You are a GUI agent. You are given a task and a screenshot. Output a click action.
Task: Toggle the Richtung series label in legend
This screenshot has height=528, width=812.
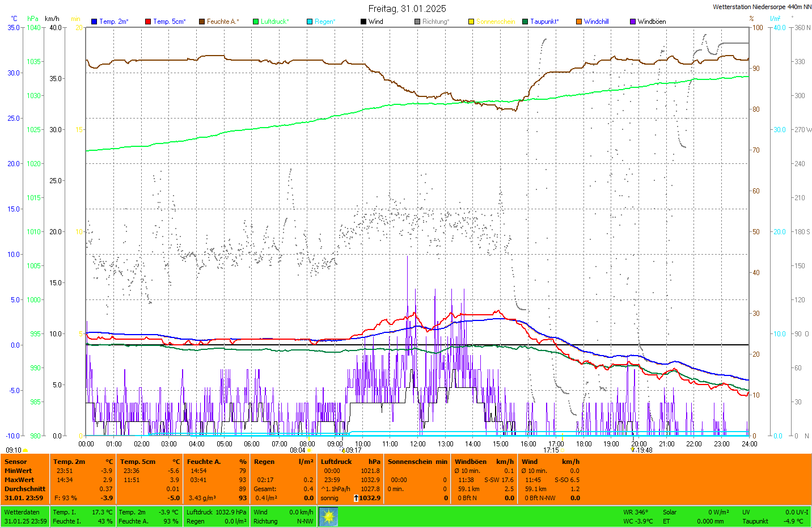(x=435, y=22)
